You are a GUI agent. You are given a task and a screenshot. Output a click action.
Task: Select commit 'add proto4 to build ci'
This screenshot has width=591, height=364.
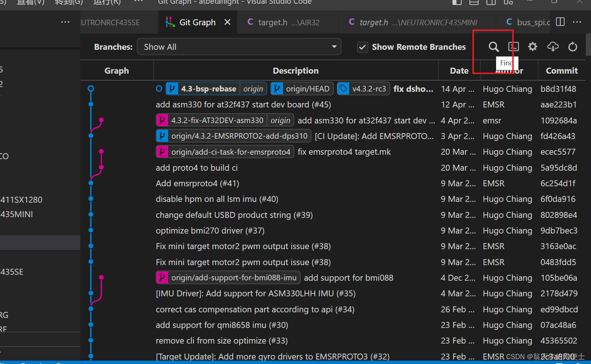tap(197, 168)
